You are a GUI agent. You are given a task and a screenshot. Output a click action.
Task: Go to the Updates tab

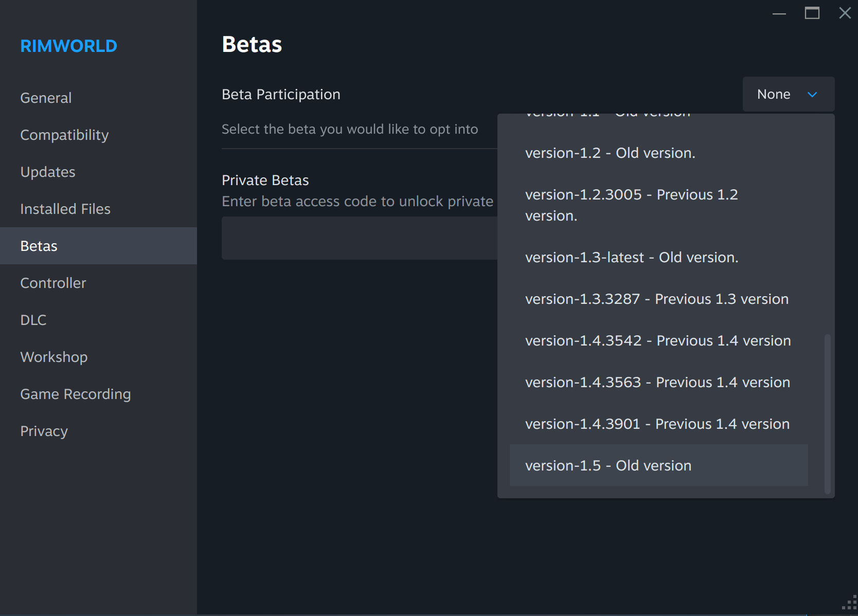(x=98, y=172)
